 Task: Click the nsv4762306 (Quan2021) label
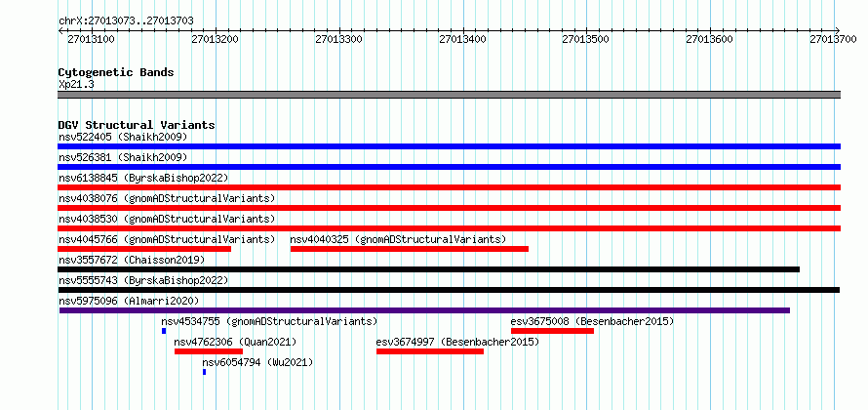pyautogui.click(x=235, y=342)
